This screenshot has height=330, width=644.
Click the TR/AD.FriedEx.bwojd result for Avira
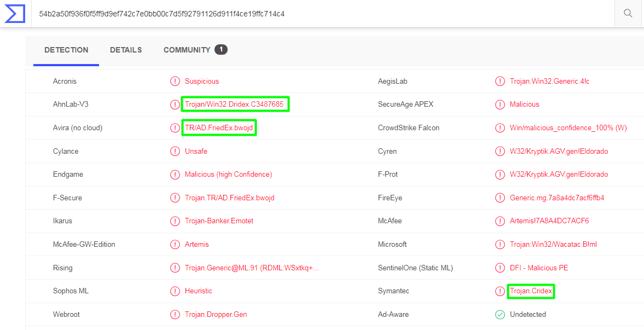point(220,128)
